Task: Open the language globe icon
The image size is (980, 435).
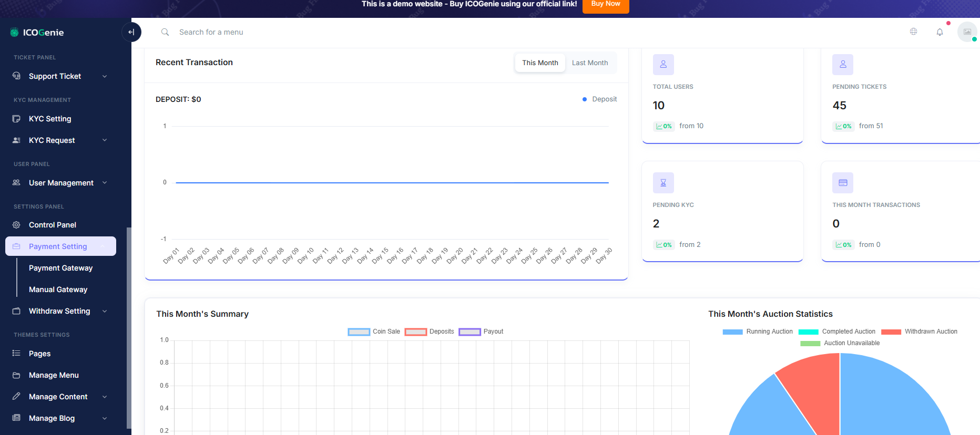Action: tap(914, 32)
